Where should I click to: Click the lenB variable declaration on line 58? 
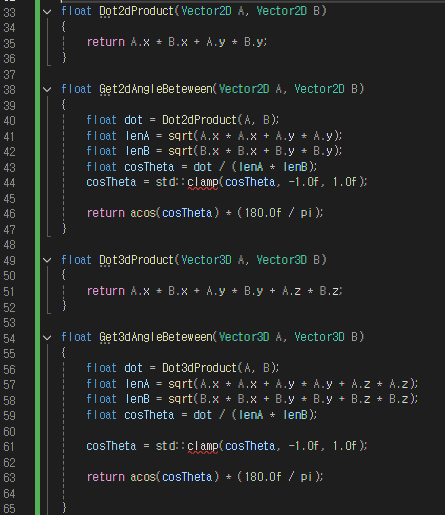pos(137,399)
